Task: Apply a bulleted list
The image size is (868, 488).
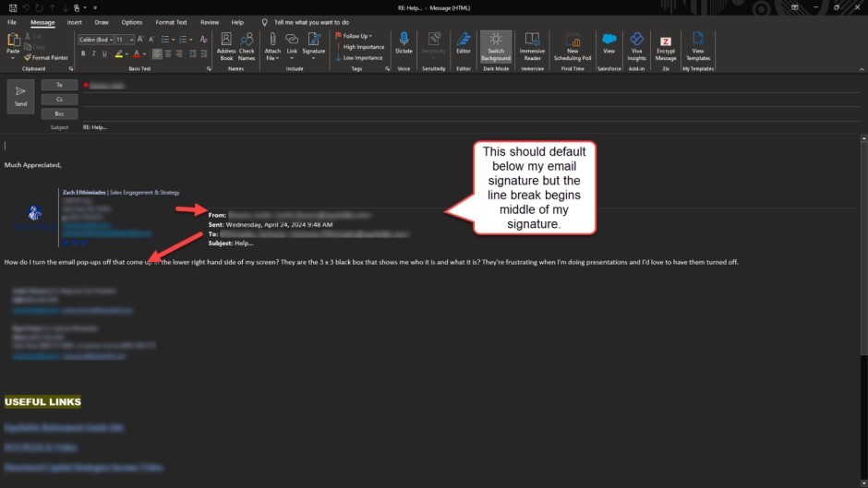Action: coord(165,40)
